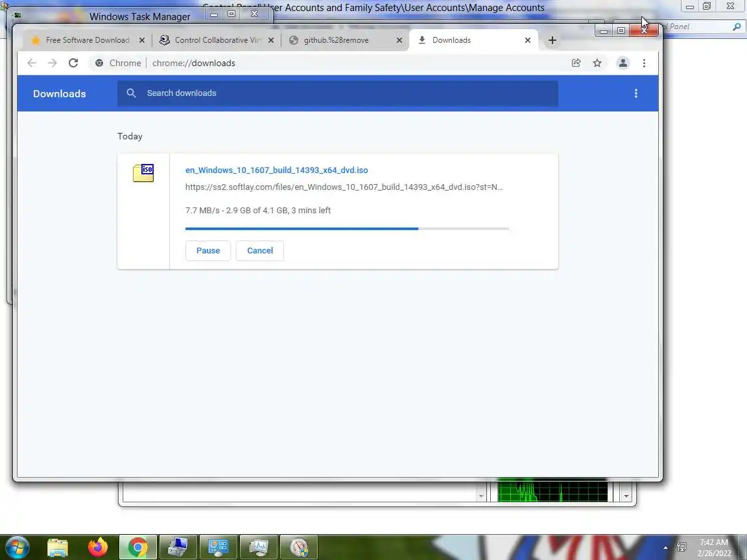Open a new tab with plus button
Screen dimensions: 747x560
click(552, 40)
